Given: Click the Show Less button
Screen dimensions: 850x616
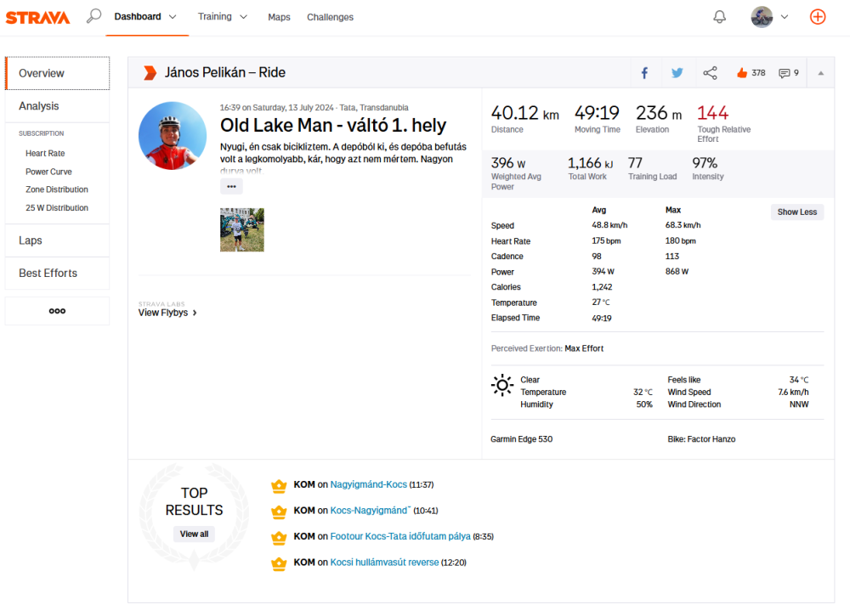Looking at the screenshot, I should coord(796,212).
